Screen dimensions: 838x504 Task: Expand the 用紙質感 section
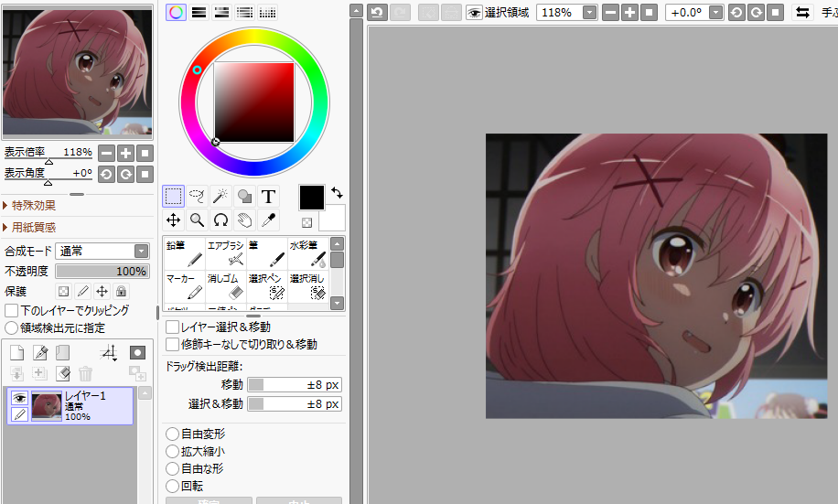29,227
